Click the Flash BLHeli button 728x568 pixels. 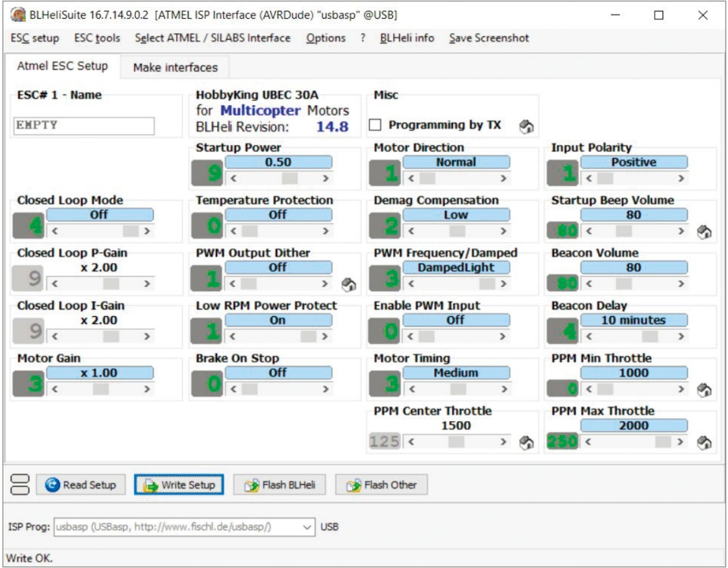pyautogui.click(x=280, y=485)
